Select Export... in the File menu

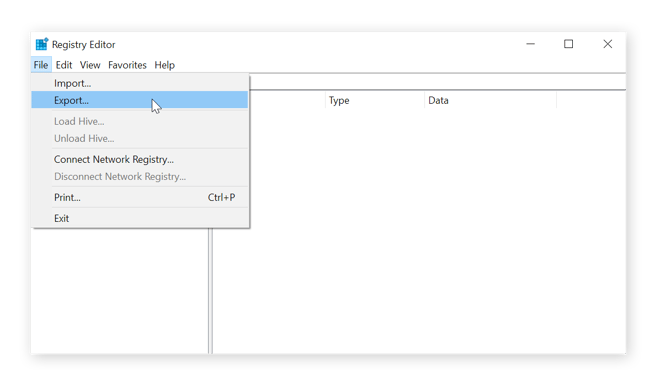click(x=140, y=100)
